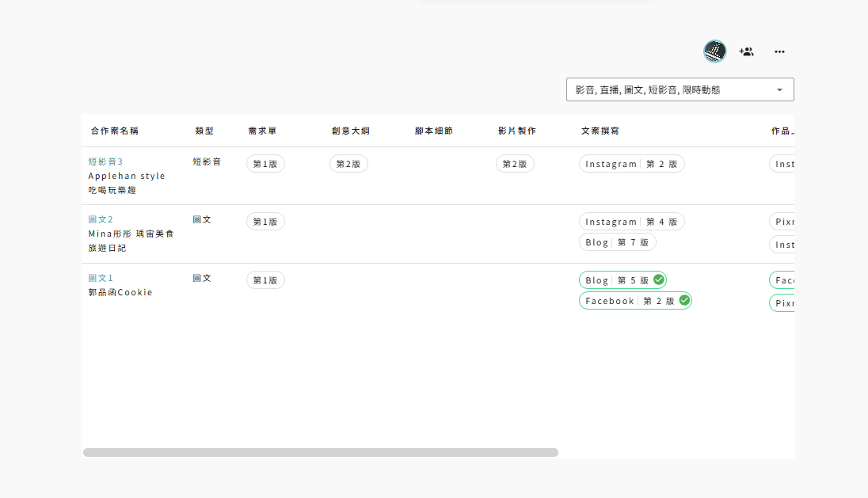Click 第2版 影片製作 tag for 短影音3
Image resolution: width=868 pixels, height=498 pixels.
tap(515, 164)
